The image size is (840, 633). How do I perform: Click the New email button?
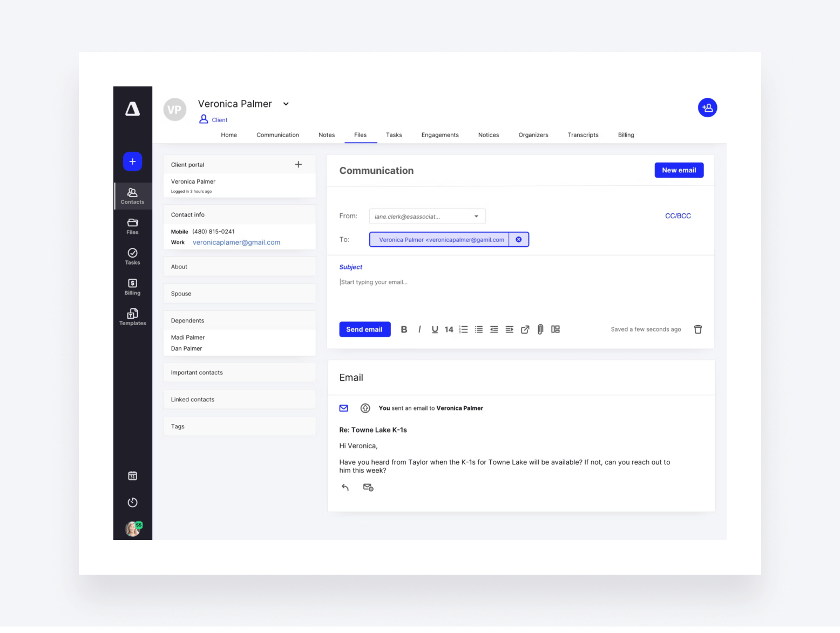point(679,170)
